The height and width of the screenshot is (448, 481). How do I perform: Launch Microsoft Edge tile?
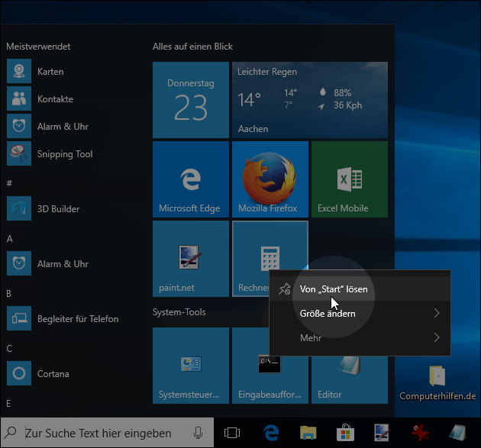(x=191, y=179)
